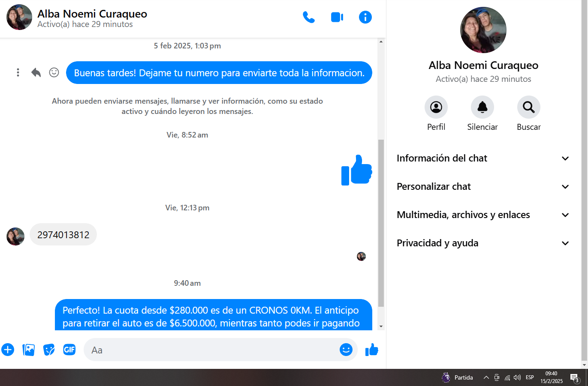Click sender avatar beside 2974013812 message

[x=15, y=236]
